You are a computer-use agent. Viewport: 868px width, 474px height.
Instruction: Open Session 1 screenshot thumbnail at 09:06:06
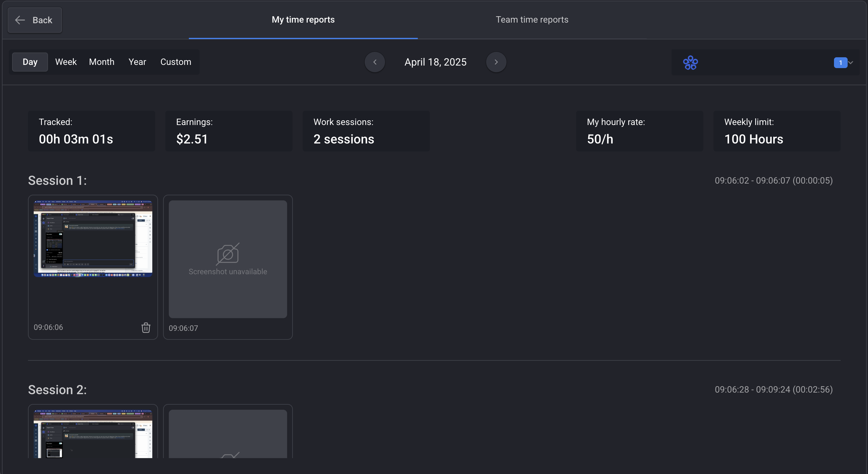(93, 239)
